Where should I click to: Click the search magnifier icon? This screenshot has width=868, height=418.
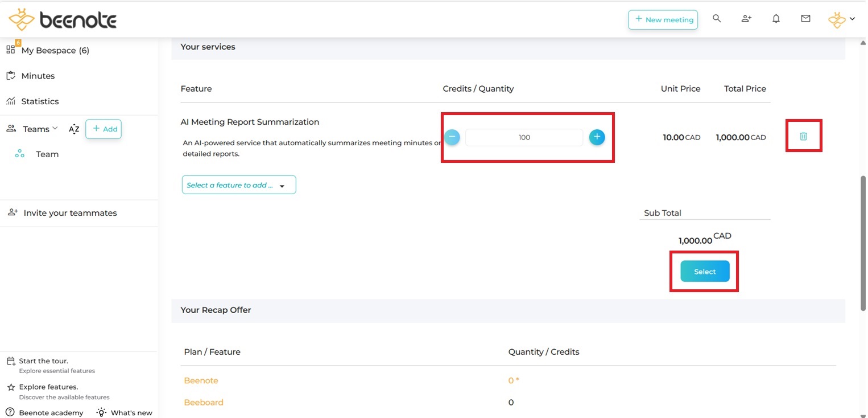point(717,19)
